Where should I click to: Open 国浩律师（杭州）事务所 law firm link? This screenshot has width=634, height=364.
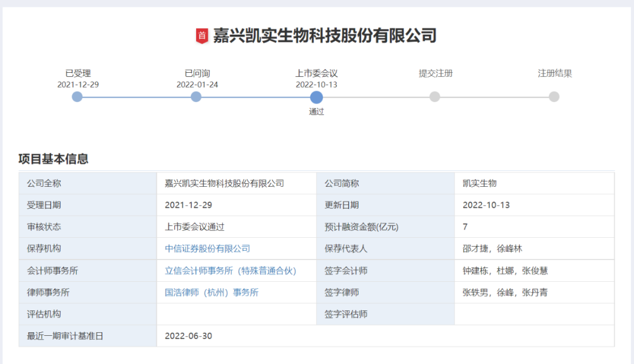click(x=211, y=292)
